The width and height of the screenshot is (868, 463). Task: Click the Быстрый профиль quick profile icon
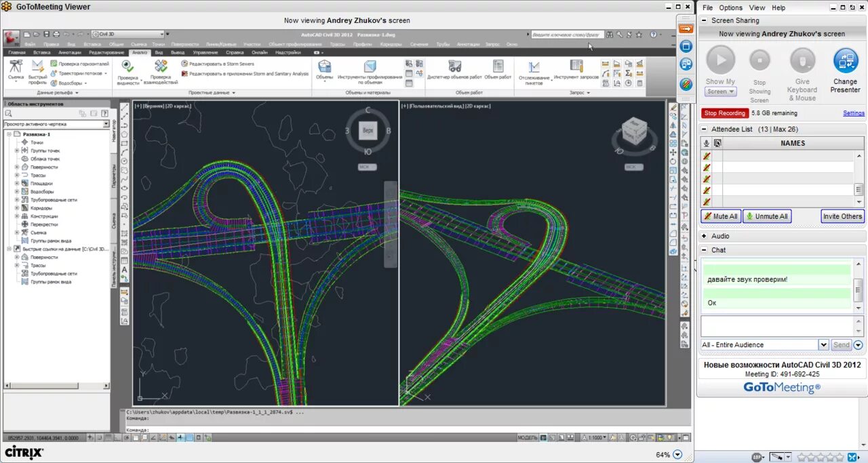tap(38, 66)
